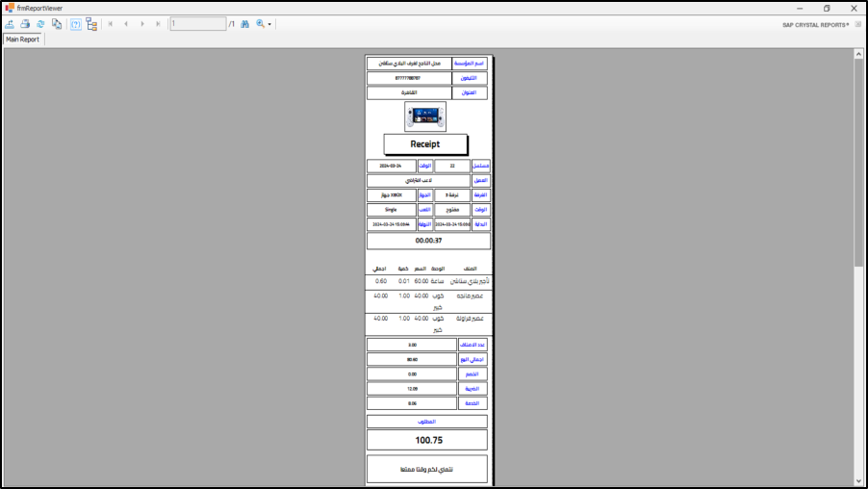Go to the previous page
Screen dimensions: 868x489
pyautogui.click(x=126, y=24)
